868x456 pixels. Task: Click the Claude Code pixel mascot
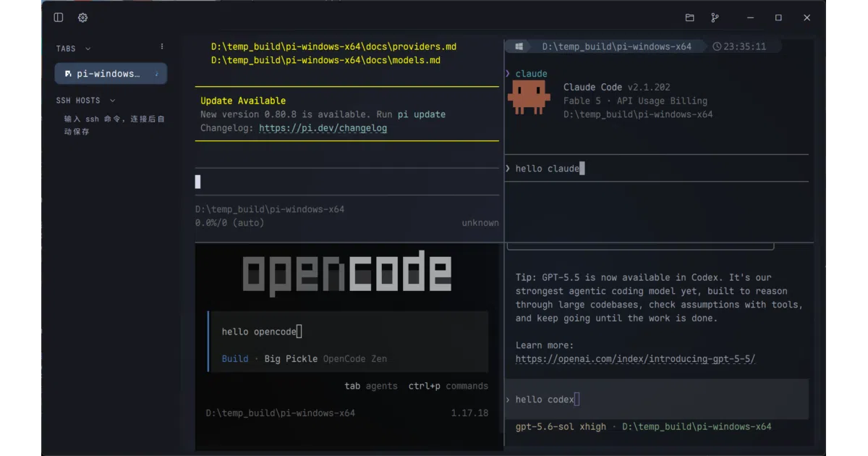pos(528,98)
